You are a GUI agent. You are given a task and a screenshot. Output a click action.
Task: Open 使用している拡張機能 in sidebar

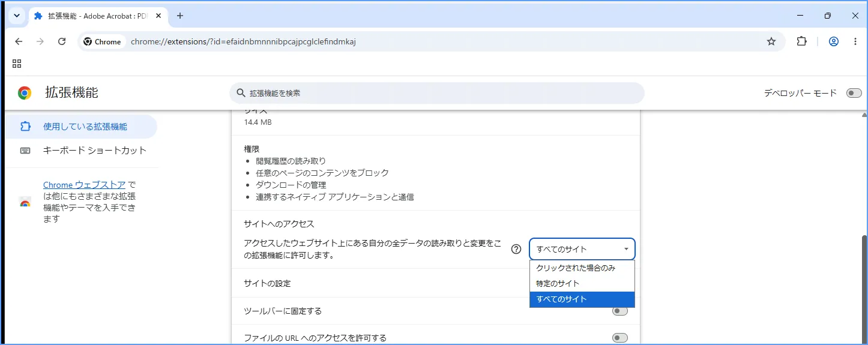pyautogui.click(x=81, y=127)
